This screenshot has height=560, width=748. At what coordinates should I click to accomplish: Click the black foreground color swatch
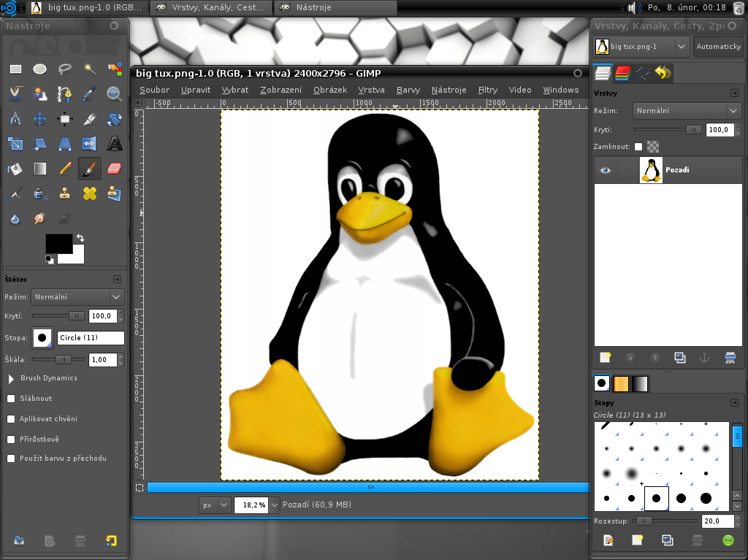coord(58,243)
